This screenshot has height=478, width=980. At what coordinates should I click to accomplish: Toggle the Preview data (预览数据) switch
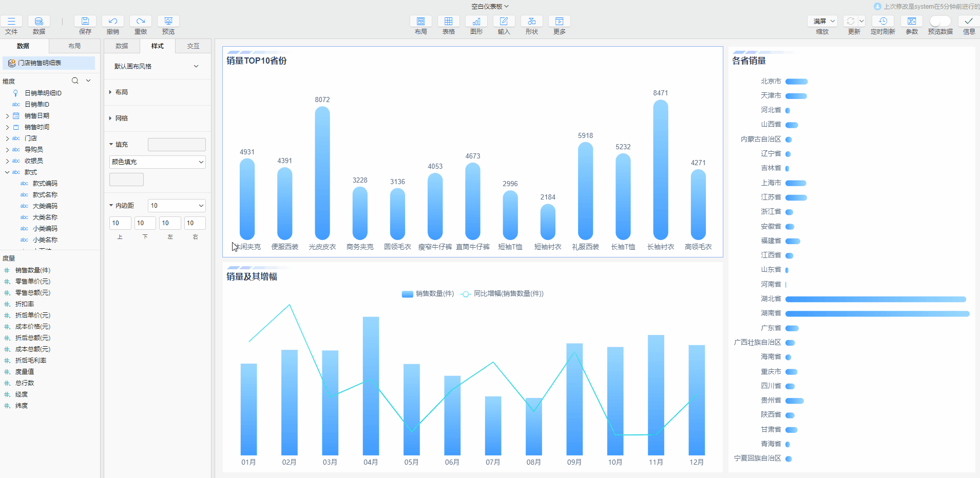pyautogui.click(x=940, y=21)
